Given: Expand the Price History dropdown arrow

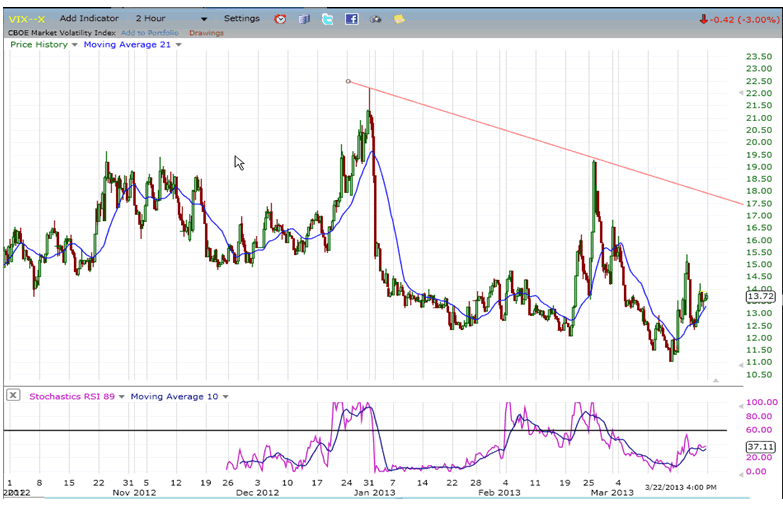Looking at the screenshot, I should 74,45.
